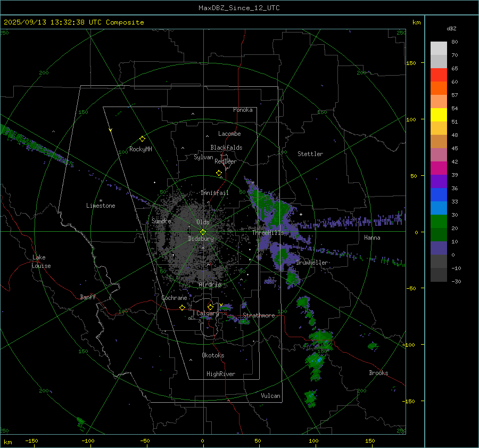Select the Olds label

click(203, 222)
